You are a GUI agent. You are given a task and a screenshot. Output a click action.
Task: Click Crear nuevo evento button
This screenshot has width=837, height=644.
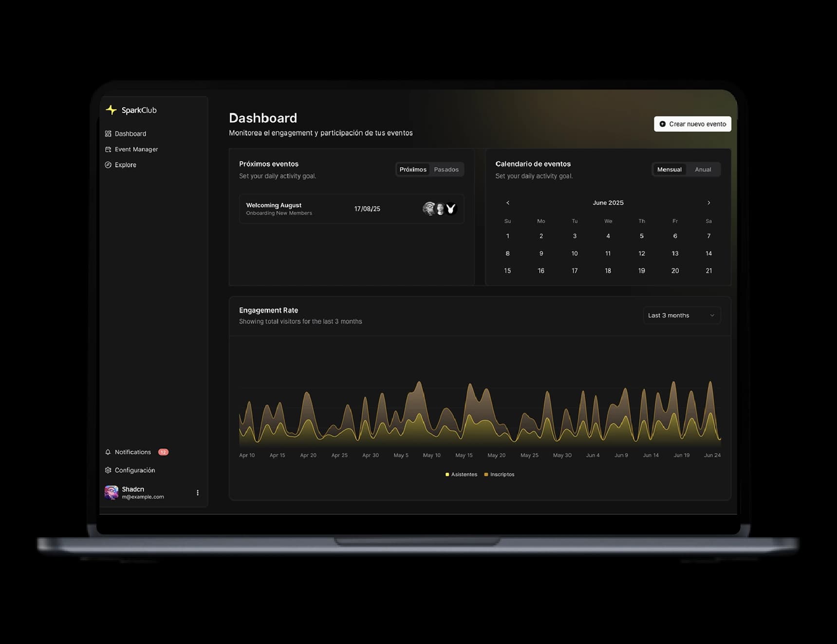(692, 124)
